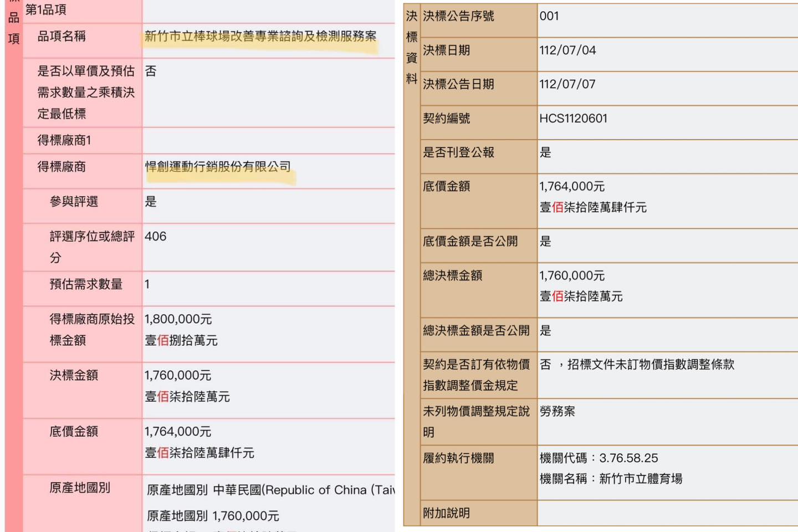Screen dimensions: 798x532
Task: Click '壹佰柒拾陸萬肆仟元' in the tan table
Action: (593, 207)
